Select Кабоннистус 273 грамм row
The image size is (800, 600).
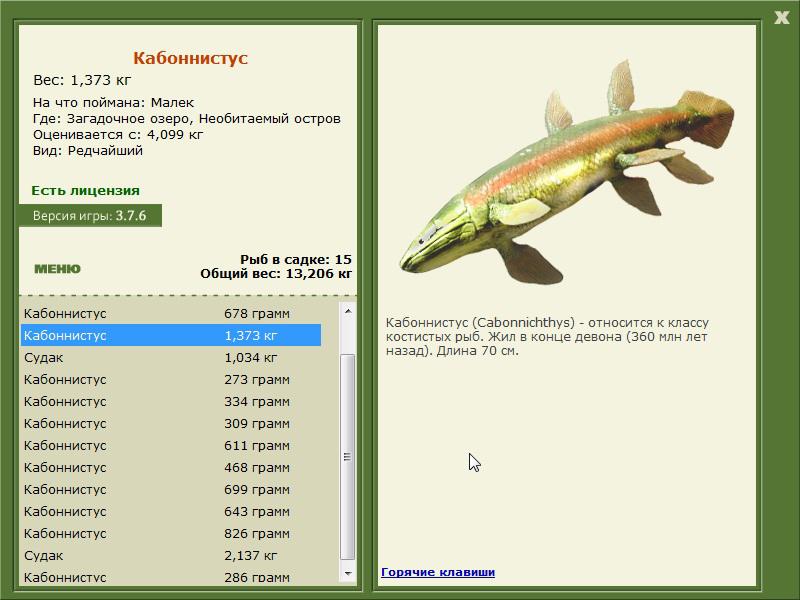pos(171,379)
